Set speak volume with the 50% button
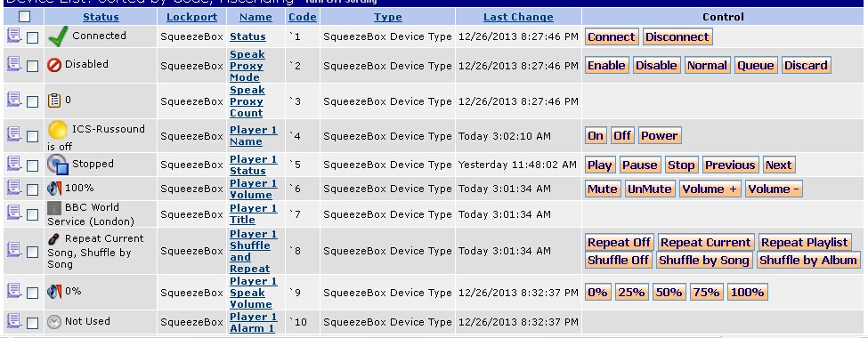Screen dimensions: 868x338 pos(669,292)
